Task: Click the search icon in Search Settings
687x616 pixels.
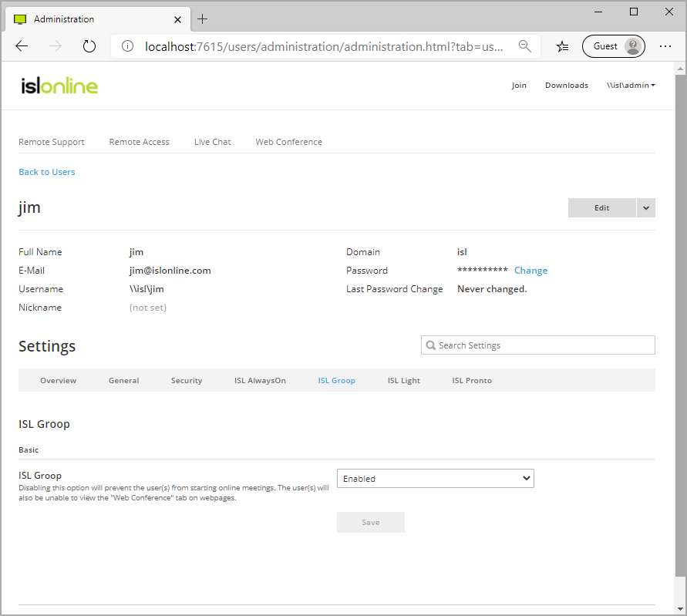Action: 431,345
